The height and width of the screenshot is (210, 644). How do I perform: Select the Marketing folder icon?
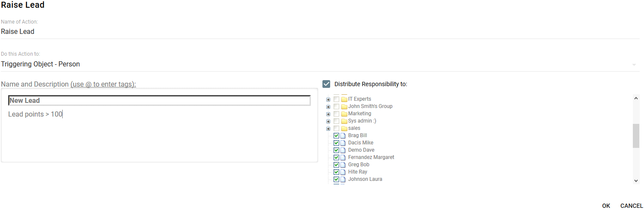click(x=344, y=114)
